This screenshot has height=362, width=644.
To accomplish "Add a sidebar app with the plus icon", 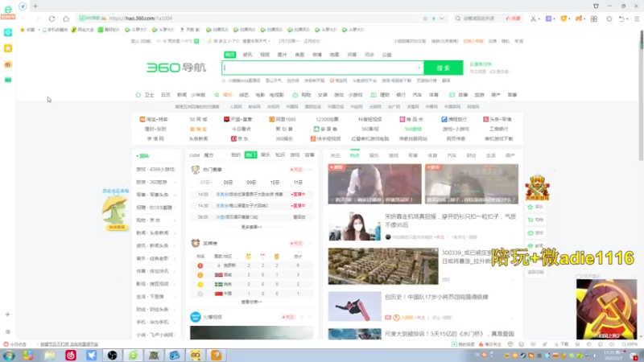I will point(8,315).
